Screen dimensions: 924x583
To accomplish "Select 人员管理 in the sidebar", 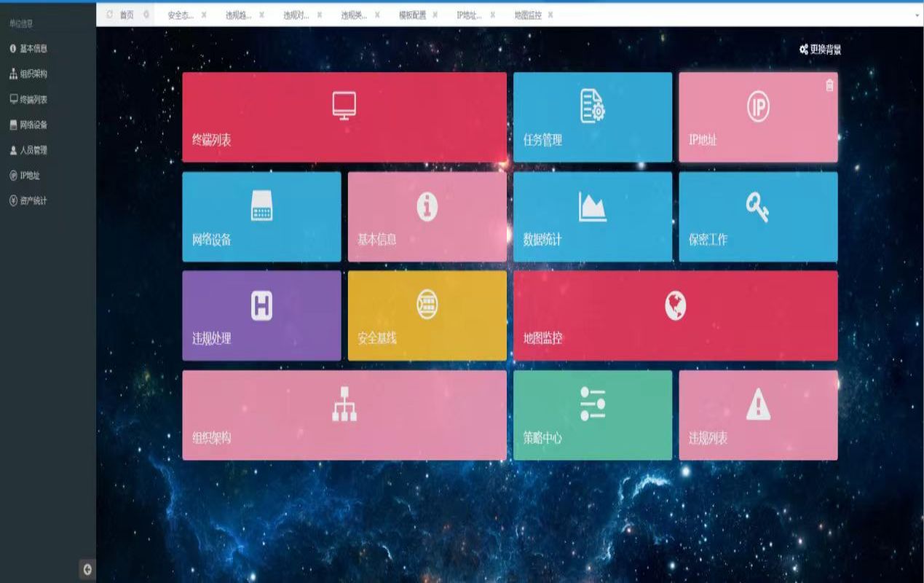I will (33, 150).
